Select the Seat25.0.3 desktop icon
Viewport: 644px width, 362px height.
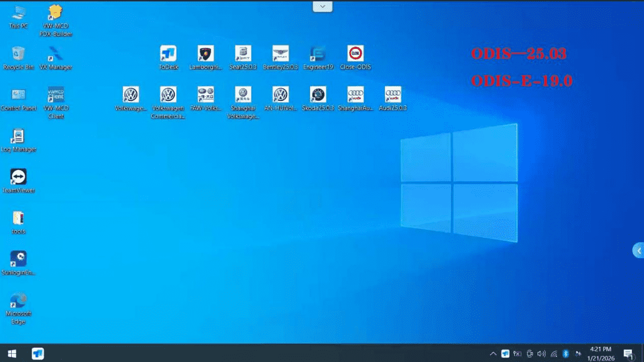point(243,54)
